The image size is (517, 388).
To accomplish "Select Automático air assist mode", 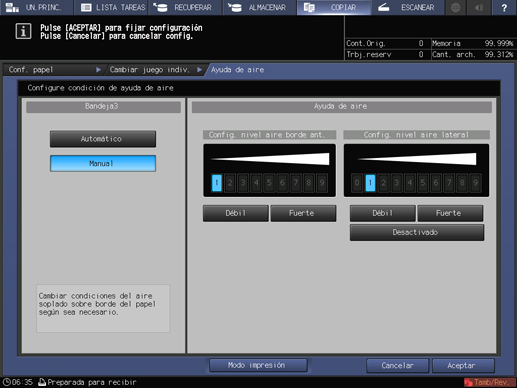I will pyautogui.click(x=103, y=139).
